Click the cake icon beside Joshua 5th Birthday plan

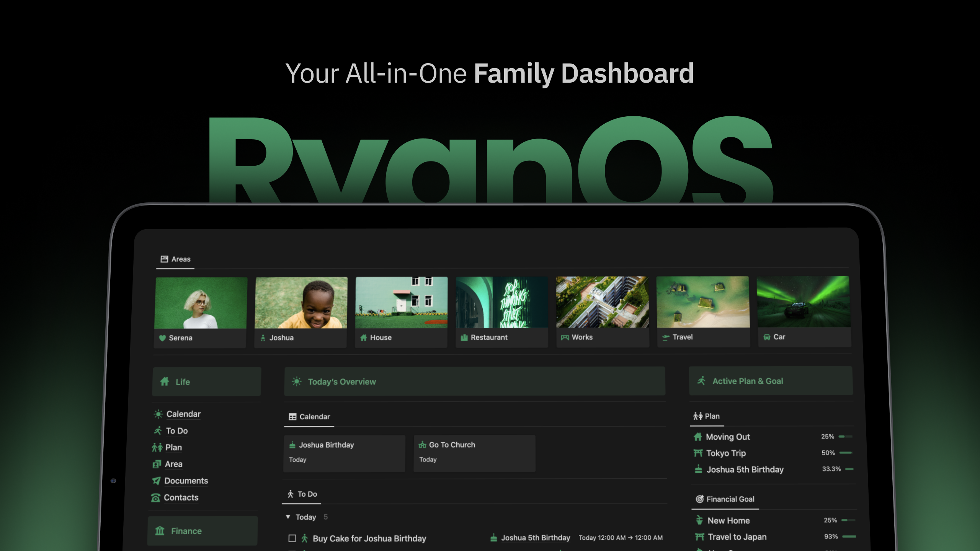pyautogui.click(x=699, y=469)
